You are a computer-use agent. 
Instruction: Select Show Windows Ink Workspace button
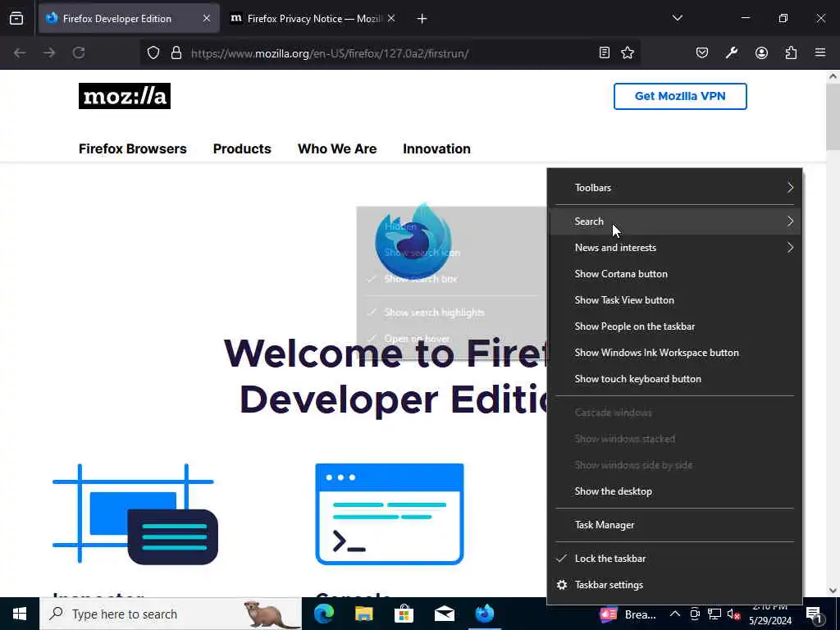click(x=674, y=353)
